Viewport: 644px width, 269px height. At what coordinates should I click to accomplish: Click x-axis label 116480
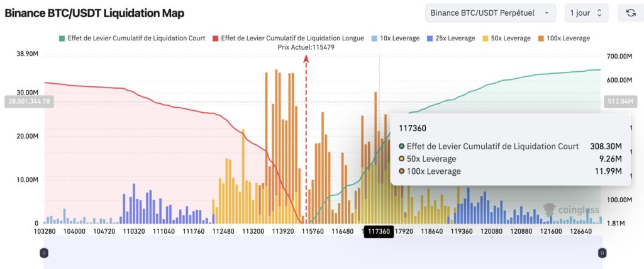(x=342, y=232)
